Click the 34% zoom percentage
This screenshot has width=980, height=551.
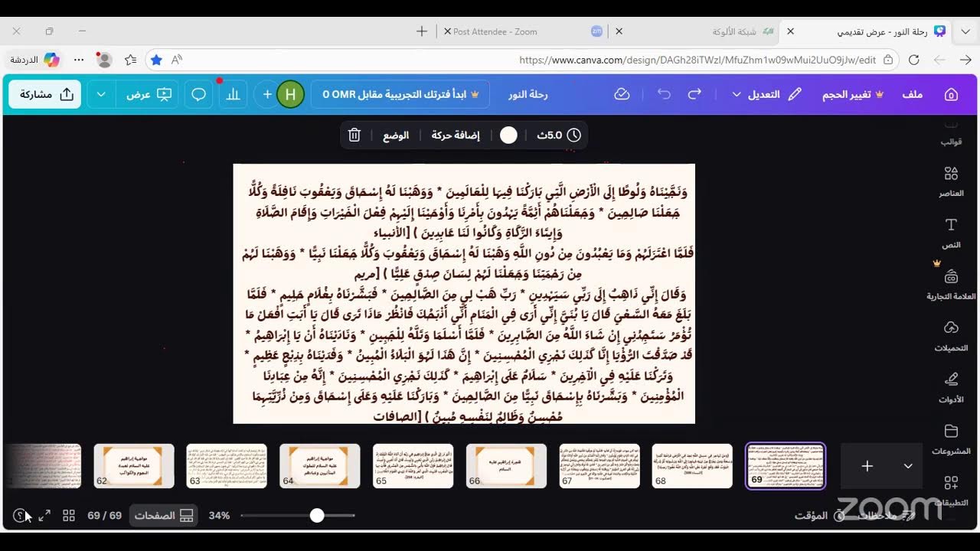click(x=220, y=516)
